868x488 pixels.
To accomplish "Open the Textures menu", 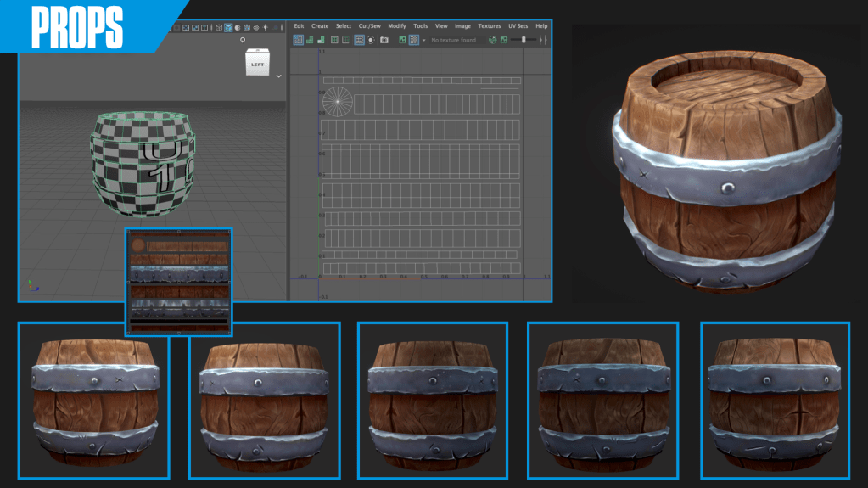I will (x=489, y=26).
